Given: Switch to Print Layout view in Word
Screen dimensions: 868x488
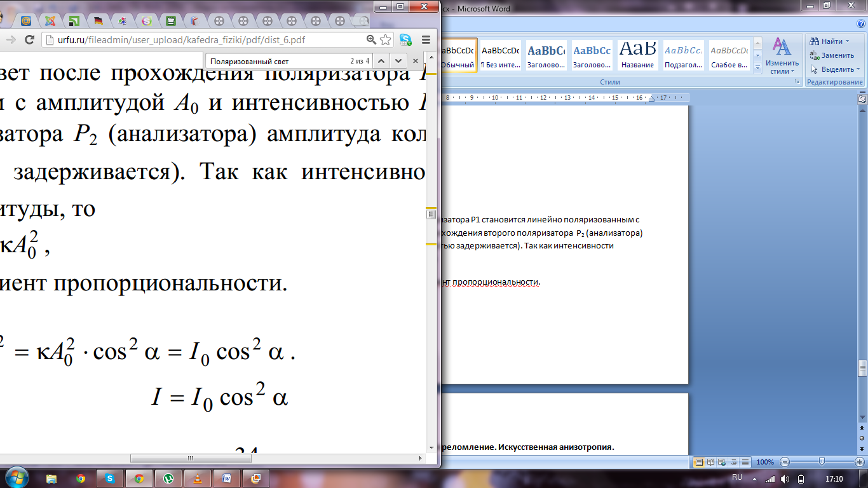Looking at the screenshot, I should click(x=699, y=462).
